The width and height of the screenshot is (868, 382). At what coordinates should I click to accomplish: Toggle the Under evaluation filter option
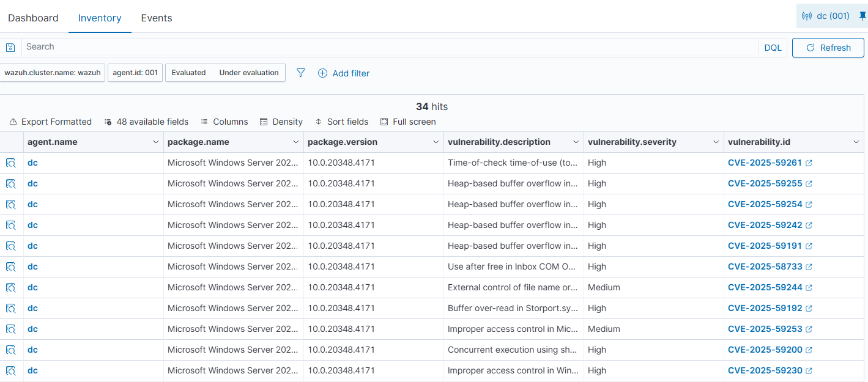click(249, 73)
